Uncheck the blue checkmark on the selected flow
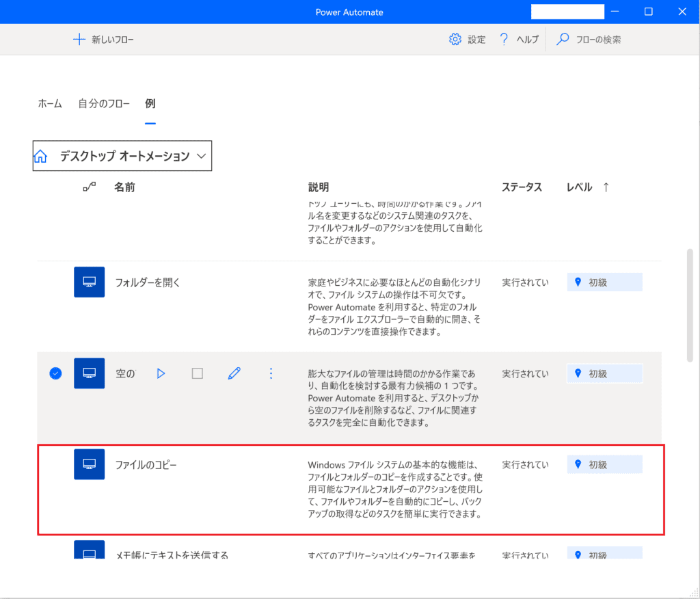This screenshot has width=700, height=599. [x=56, y=373]
